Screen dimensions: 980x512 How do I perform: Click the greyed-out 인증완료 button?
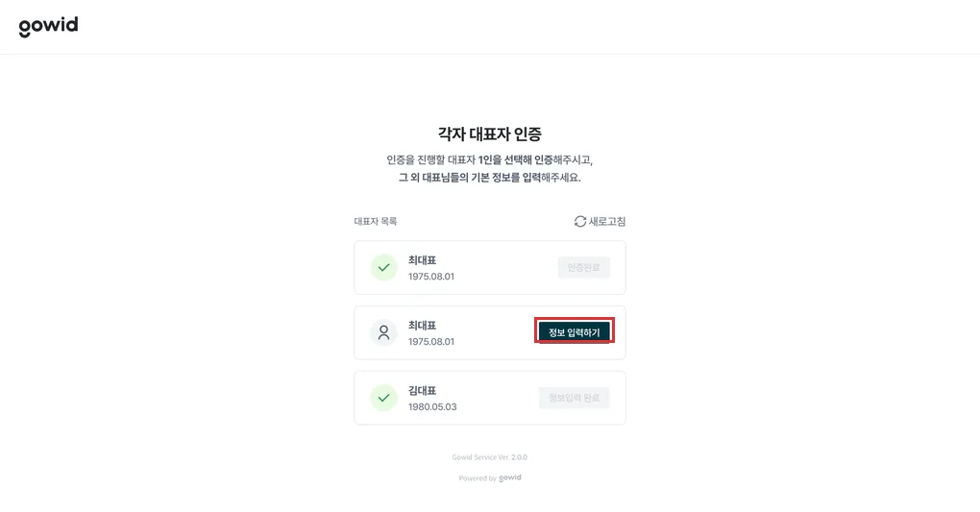click(584, 268)
